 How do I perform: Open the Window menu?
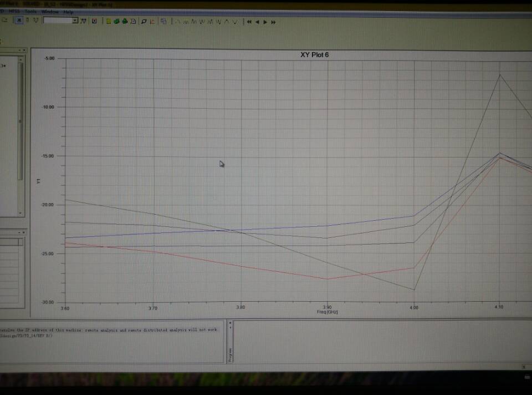(x=50, y=12)
